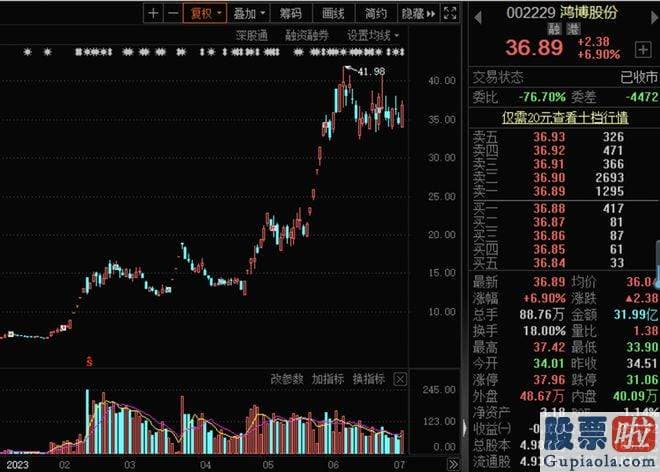Open the 复权 dropdown

click(205, 14)
